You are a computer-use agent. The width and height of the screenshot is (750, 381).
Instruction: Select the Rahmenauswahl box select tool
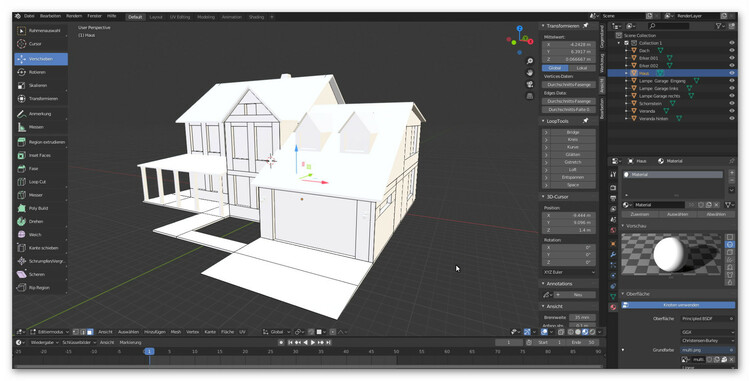pos(41,31)
